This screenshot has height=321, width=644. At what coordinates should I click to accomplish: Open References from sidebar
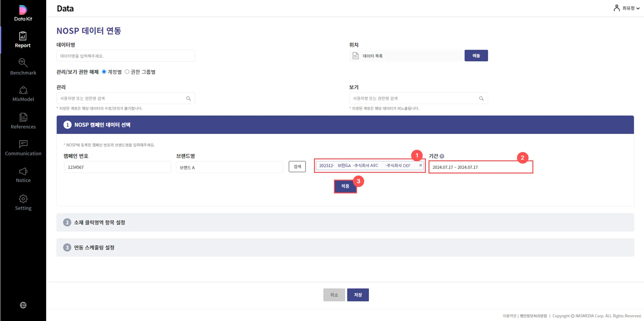click(23, 121)
